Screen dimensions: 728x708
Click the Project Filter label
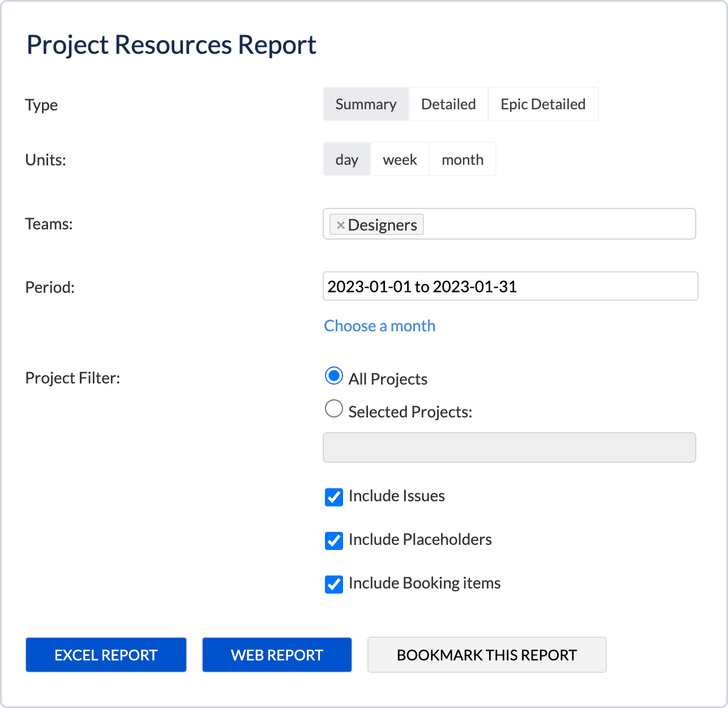tap(72, 378)
